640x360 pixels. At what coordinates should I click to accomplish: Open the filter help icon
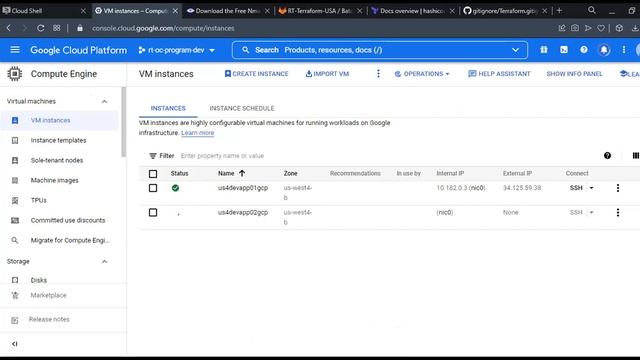(x=607, y=156)
